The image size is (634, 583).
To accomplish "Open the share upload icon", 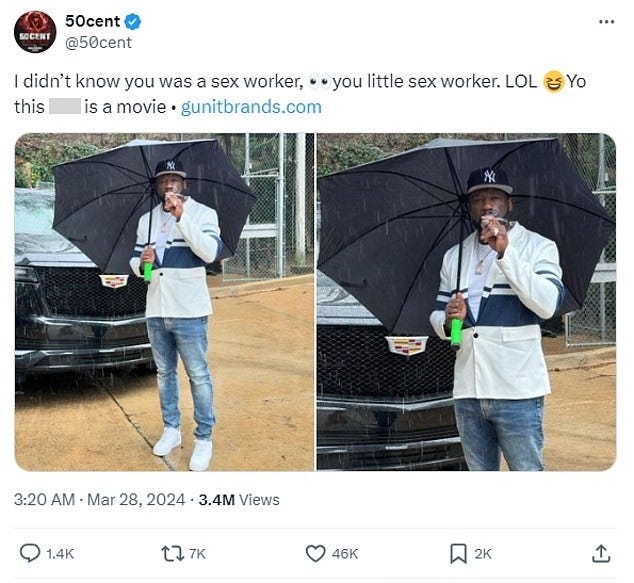I will click(601, 553).
